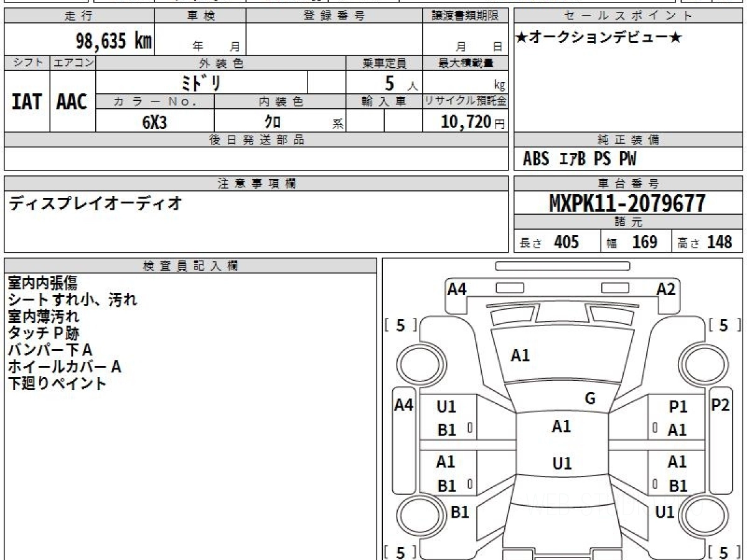Image resolution: width=747 pixels, height=560 pixels.
Task: Select the 乗車定員 header
Action: tap(384, 63)
